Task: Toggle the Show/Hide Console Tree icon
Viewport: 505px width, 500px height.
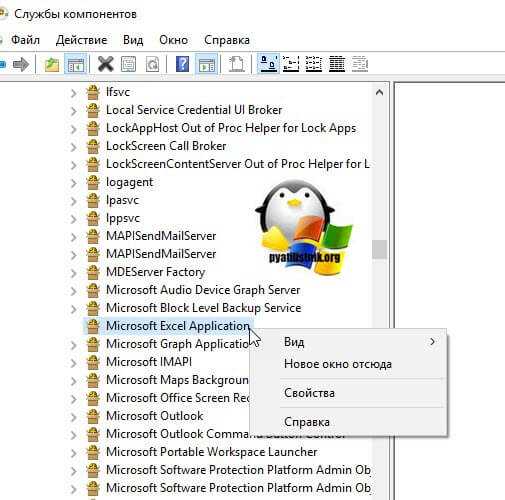Action: pos(76,64)
